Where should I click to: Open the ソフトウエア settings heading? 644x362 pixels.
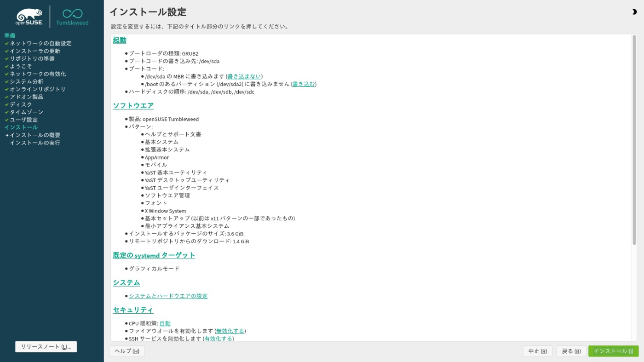tap(133, 105)
